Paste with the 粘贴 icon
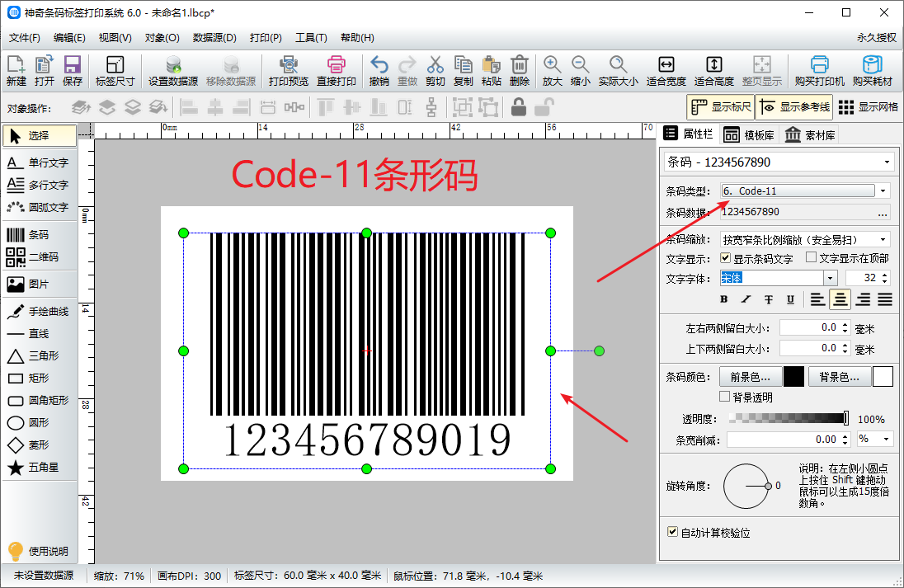The height and width of the screenshot is (588, 904). (x=492, y=71)
